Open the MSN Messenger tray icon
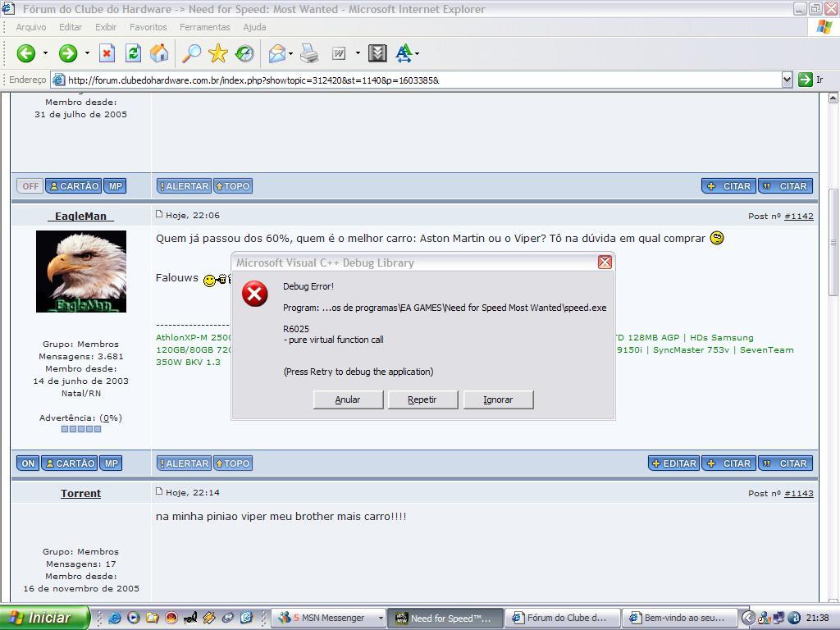 764,618
